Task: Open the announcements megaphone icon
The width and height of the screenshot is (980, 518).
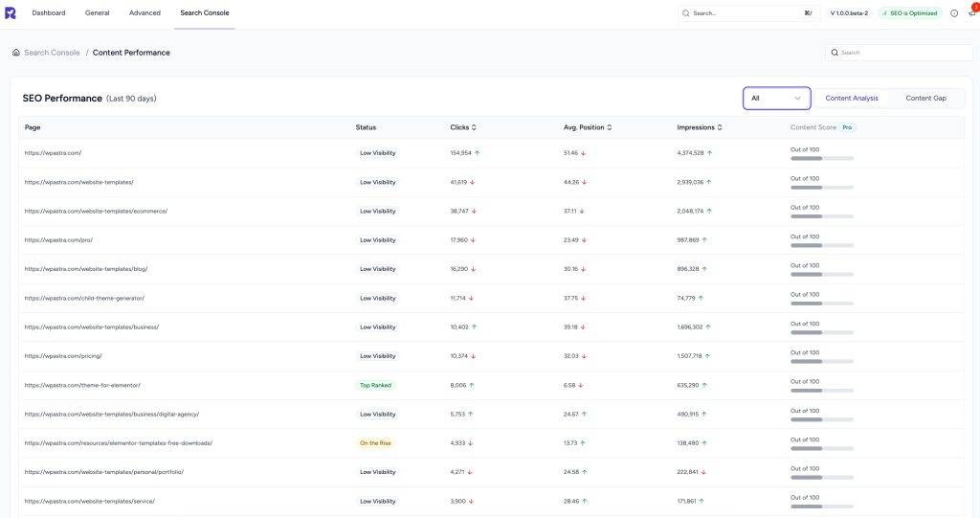Action: (971, 13)
